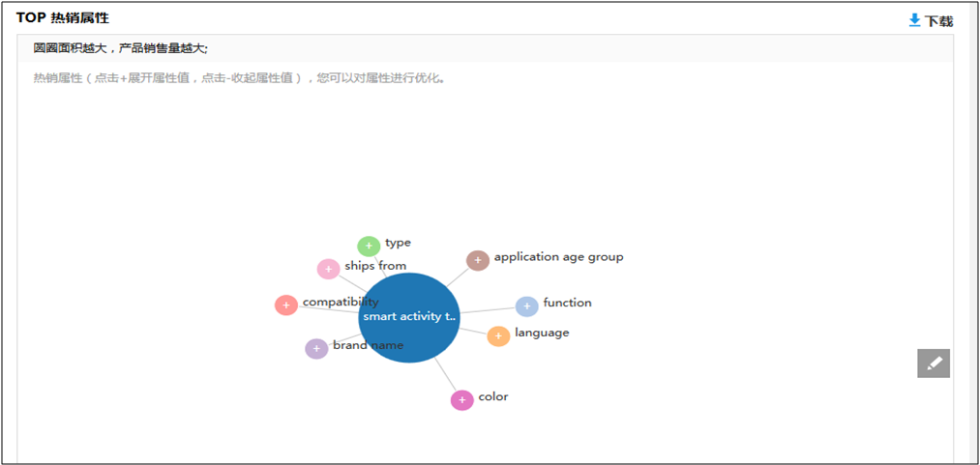
Task: Click the 'application age group' text label
Action: point(558,257)
